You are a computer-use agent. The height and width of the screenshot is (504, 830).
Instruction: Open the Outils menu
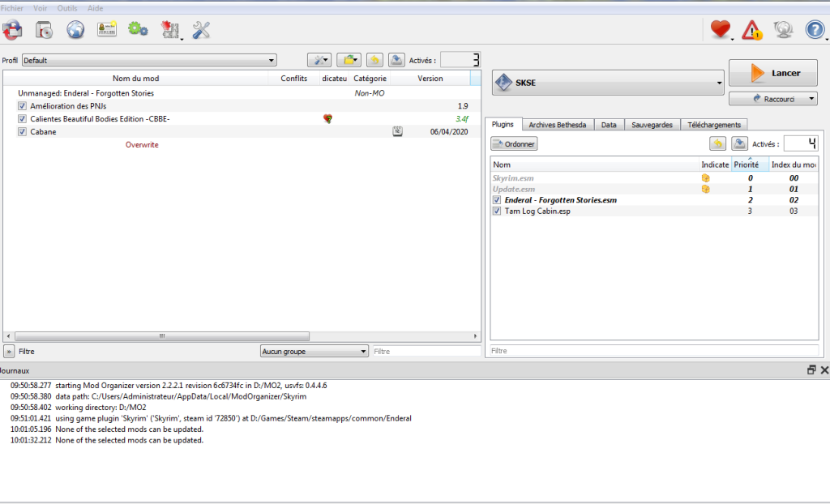pos(67,8)
